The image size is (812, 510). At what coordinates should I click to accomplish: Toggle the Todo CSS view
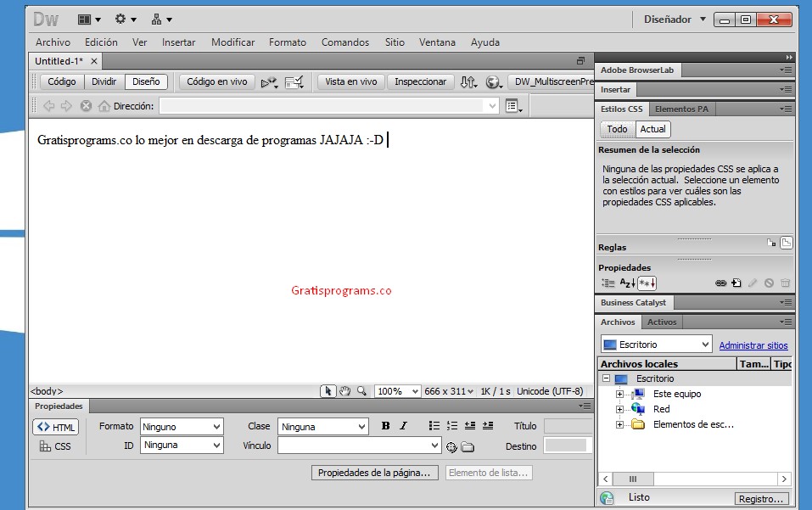(x=618, y=129)
